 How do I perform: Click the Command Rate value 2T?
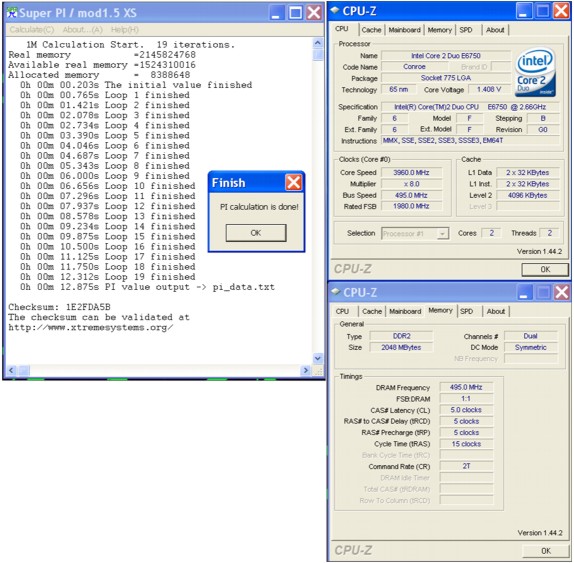pos(466,466)
